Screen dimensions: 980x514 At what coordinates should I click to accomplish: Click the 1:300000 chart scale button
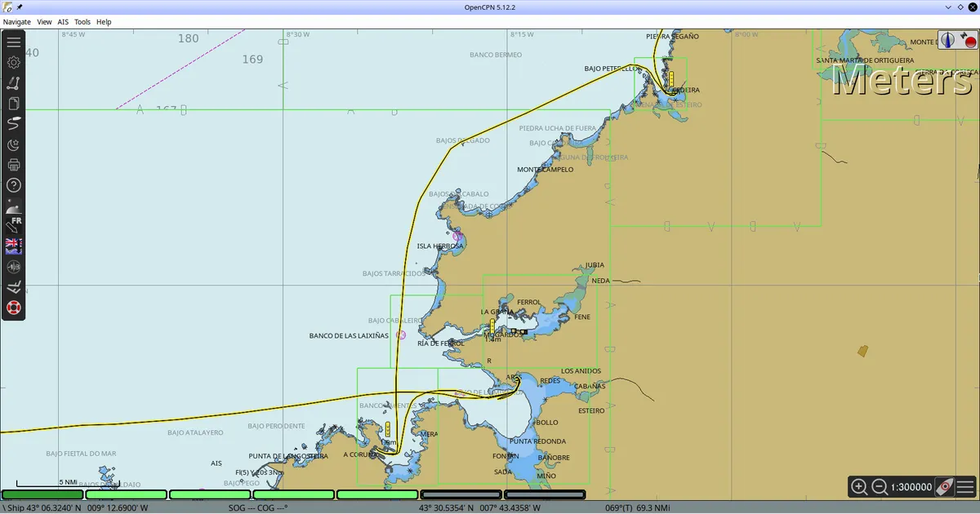click(911, 487)
